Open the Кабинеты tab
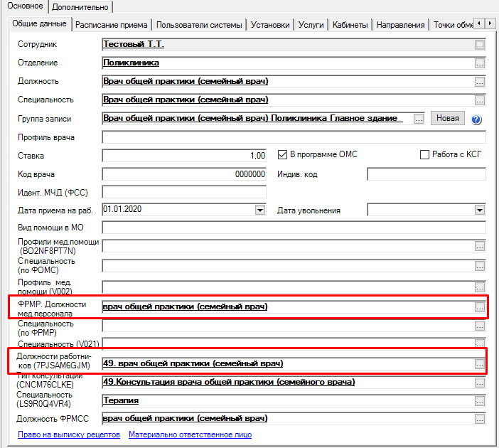Image resolution: width=499 pixels, height=448 pixels. tap(350, 25)
